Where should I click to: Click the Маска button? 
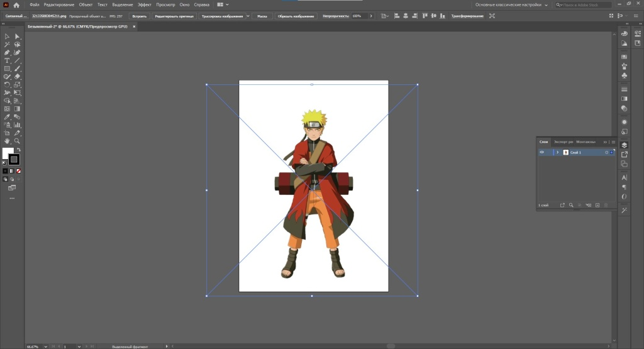[x=262, y=16]
